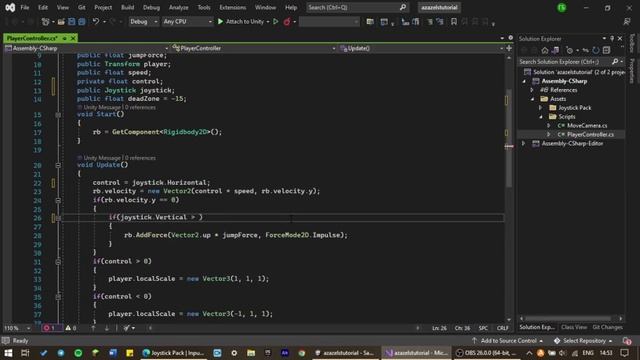
Task: Click the Undo arrow icon
Action: pyautogui.click(x=96, y=22)
